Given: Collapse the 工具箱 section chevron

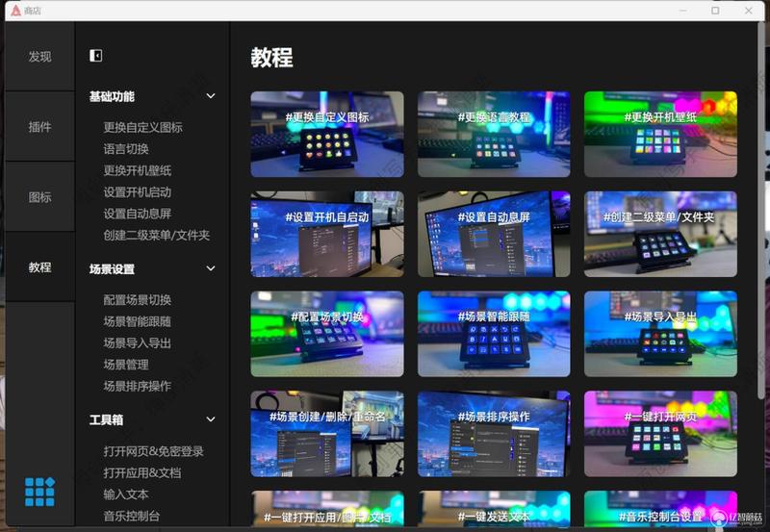Looking at the screenshot, I should (x=211, y=419).
